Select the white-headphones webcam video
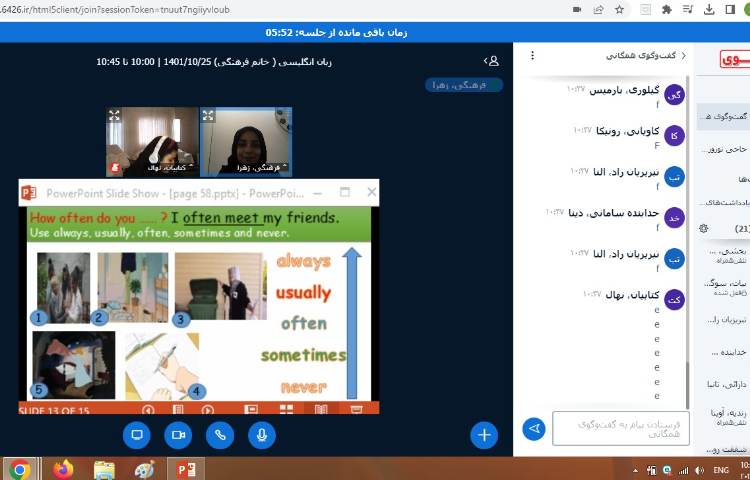Viewport: 750px width, 480px height. pyautogui.click(x=152, y=142)
